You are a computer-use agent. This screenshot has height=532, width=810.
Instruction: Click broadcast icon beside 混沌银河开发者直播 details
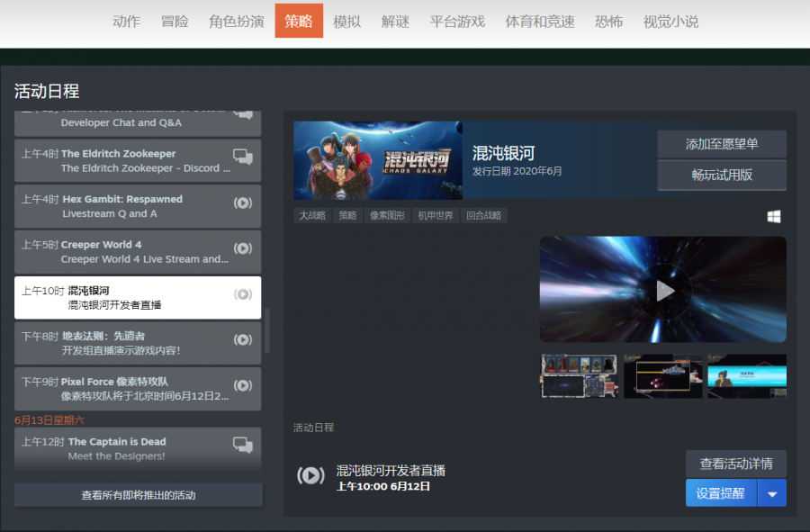click(x=310, y=475)
